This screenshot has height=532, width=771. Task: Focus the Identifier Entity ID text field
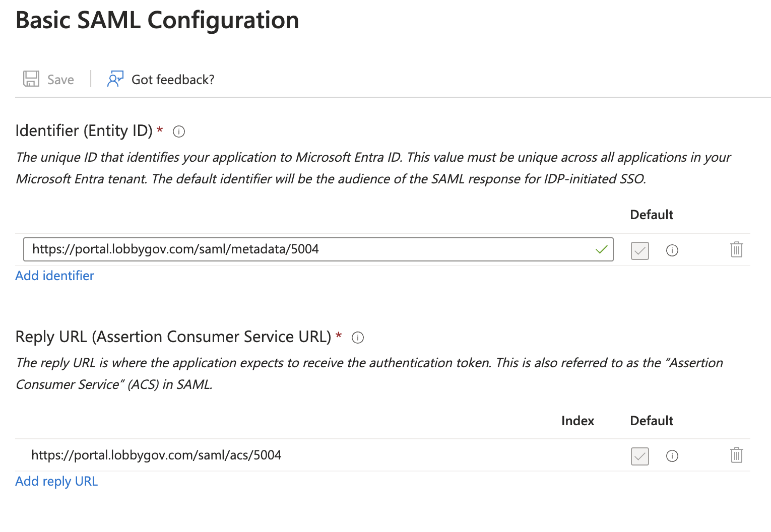point(318,249)
